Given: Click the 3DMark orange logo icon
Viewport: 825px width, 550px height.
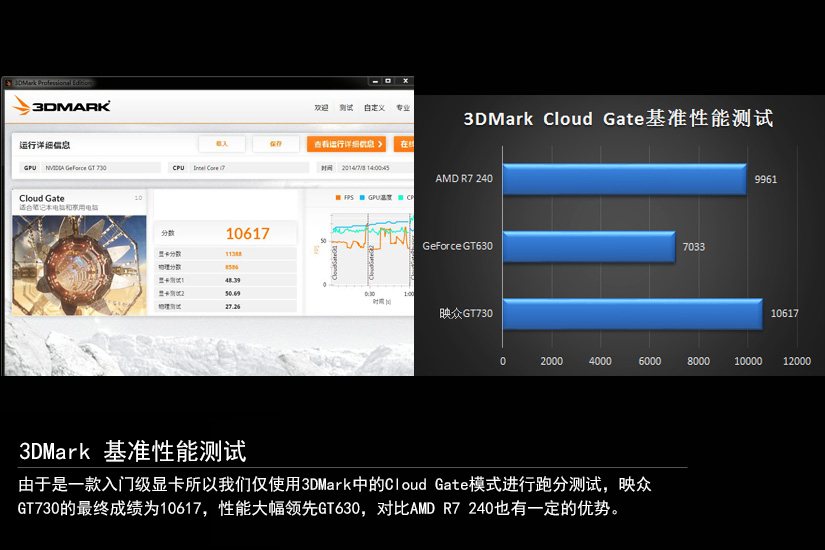Looking at the screenshot, I should pos(22,106).
